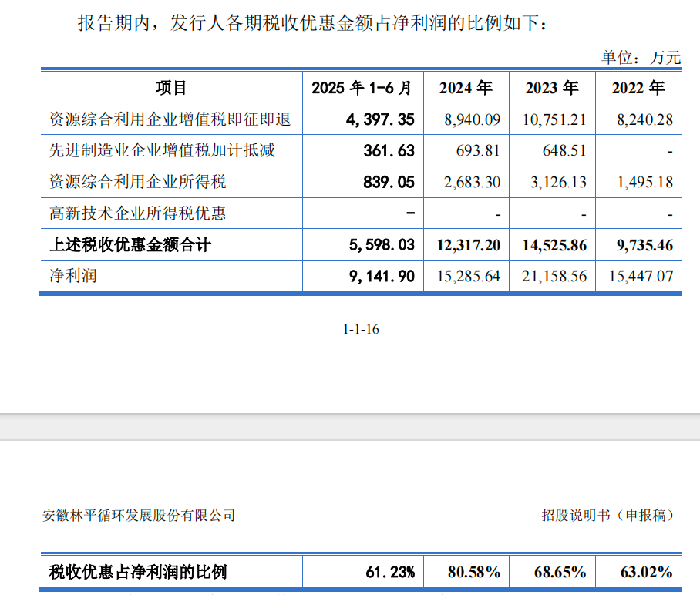Click the header text 招股说明书（申报稿）

(610, 516)
